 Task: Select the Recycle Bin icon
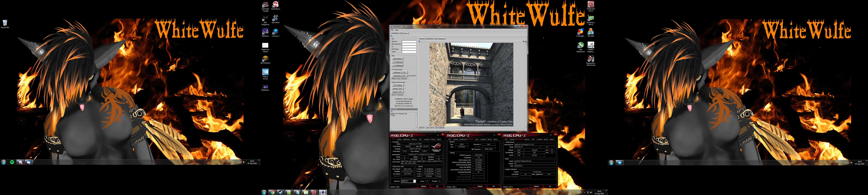pyautogui.click(x=5, y=24)
